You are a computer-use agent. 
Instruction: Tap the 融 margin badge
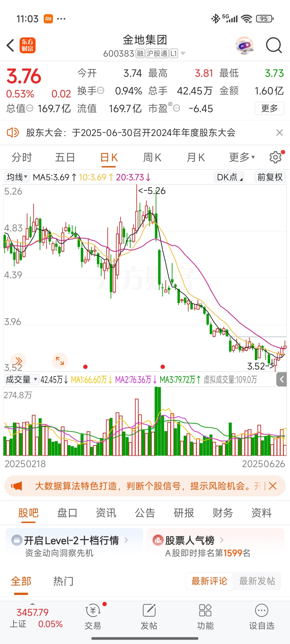(x=140, y=53)
